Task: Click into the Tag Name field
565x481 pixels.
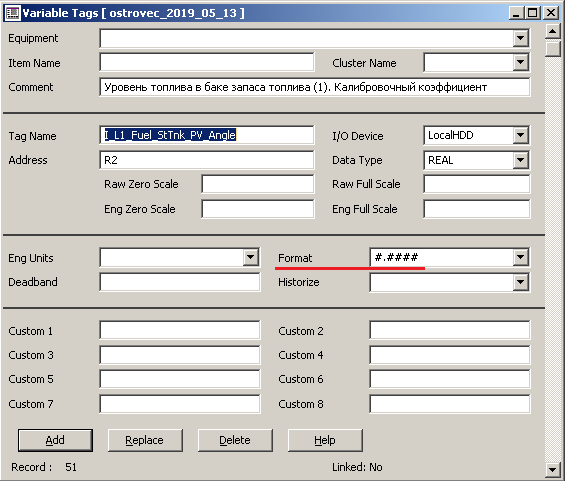Action: [x=206, y=135]
